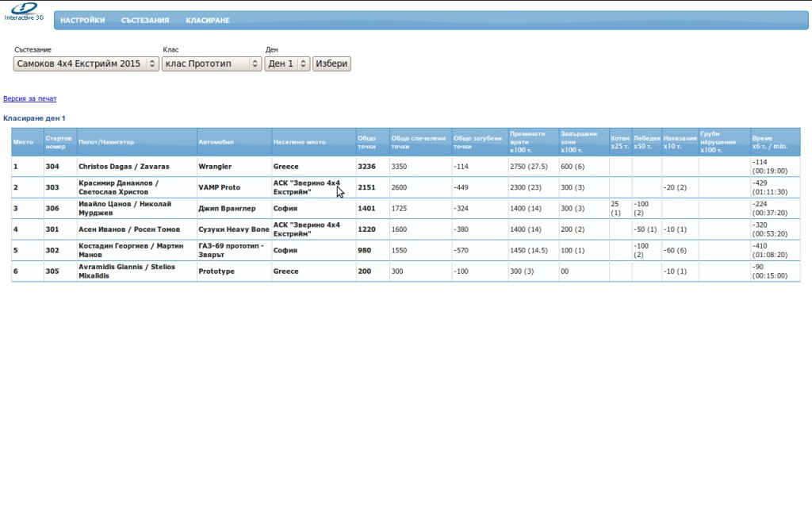Select pilot Костадин Георгиев / Мартин Манов
Image resolution: width=812 pixels, height=508 pixels.
click(x=131, y=250)
